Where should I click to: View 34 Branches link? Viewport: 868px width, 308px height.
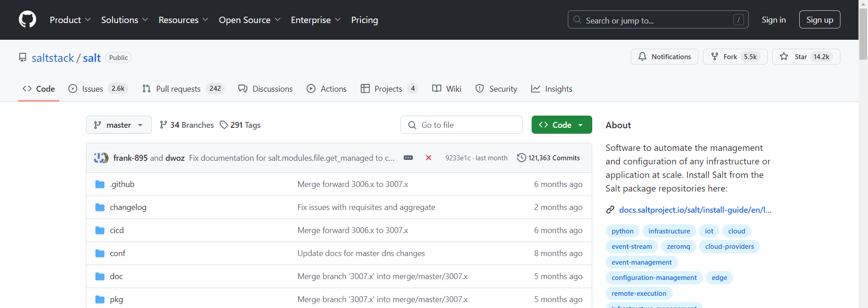187,125
